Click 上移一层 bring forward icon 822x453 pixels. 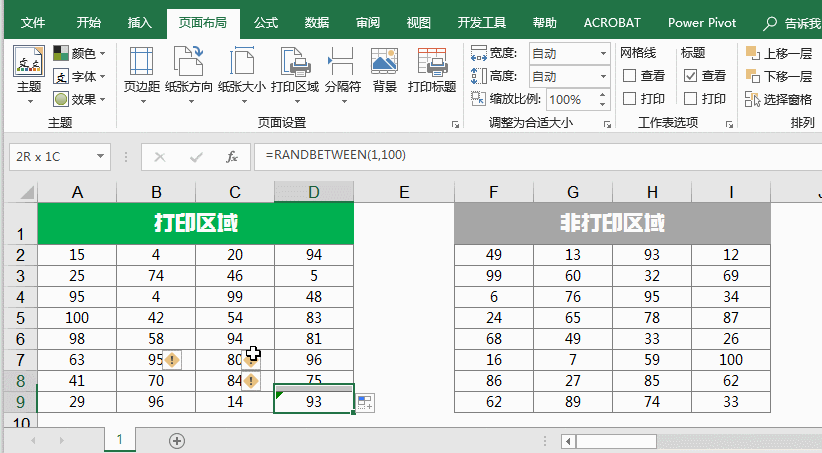click(752, 53)
